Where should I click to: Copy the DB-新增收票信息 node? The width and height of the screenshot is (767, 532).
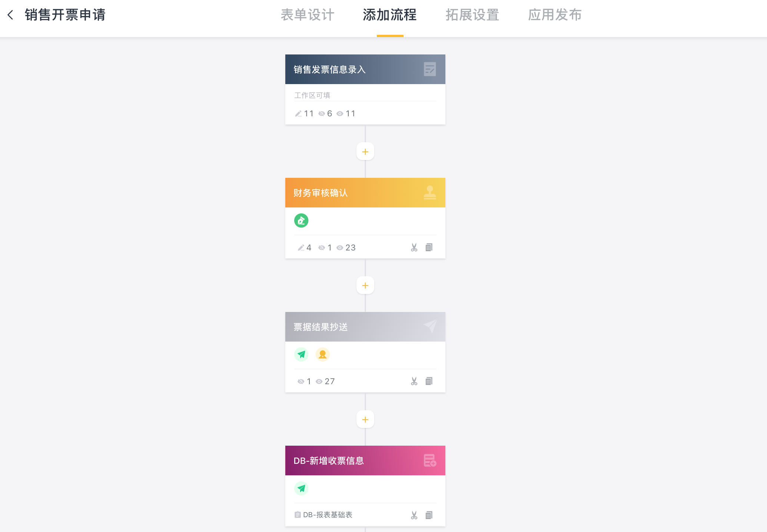click(429, 515)
